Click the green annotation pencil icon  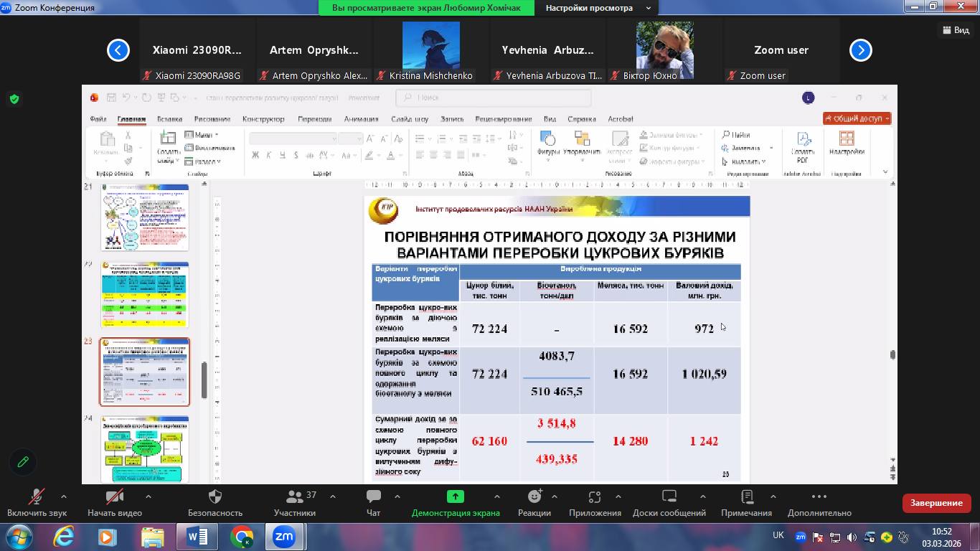tap(23, 462)
